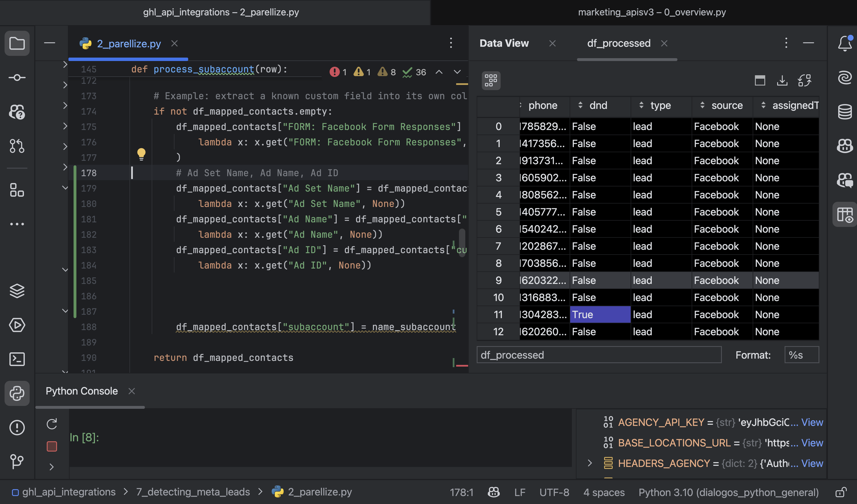Click the error count indicator in editor
This screenshot has width=857, height=504.
[338, 72]
